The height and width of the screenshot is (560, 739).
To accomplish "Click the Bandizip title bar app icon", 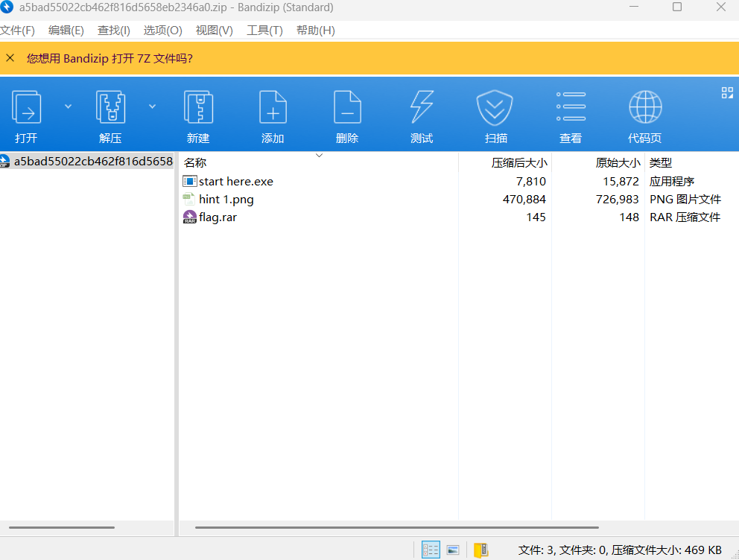I will pyautogui.click(x=7, y=7).
